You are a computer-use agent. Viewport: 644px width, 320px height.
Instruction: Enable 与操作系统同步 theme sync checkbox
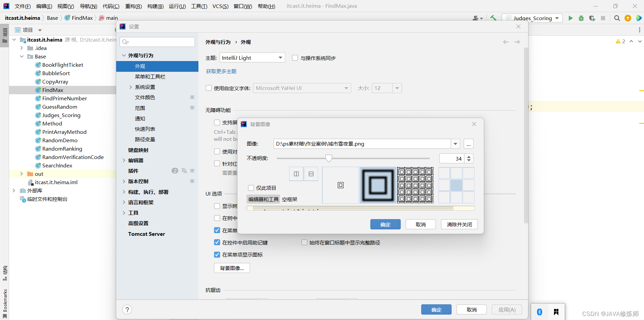coord(295,58)
